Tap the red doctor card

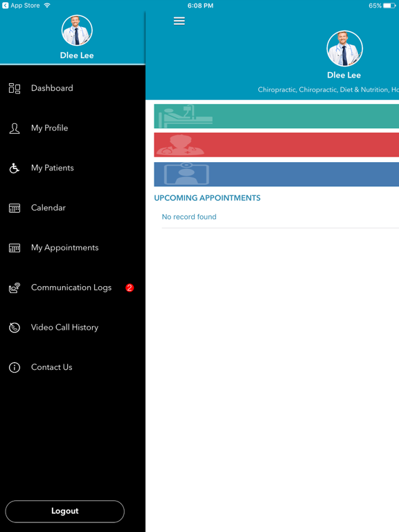(x=276, y=145)
